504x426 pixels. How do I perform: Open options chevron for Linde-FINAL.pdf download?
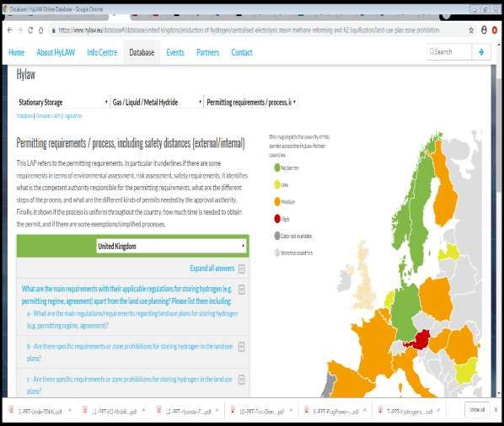[70, 411]
